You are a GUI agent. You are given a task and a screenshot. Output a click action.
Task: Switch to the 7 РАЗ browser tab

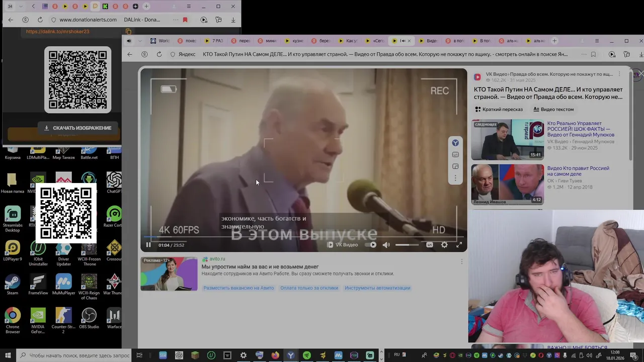[214, 41]
